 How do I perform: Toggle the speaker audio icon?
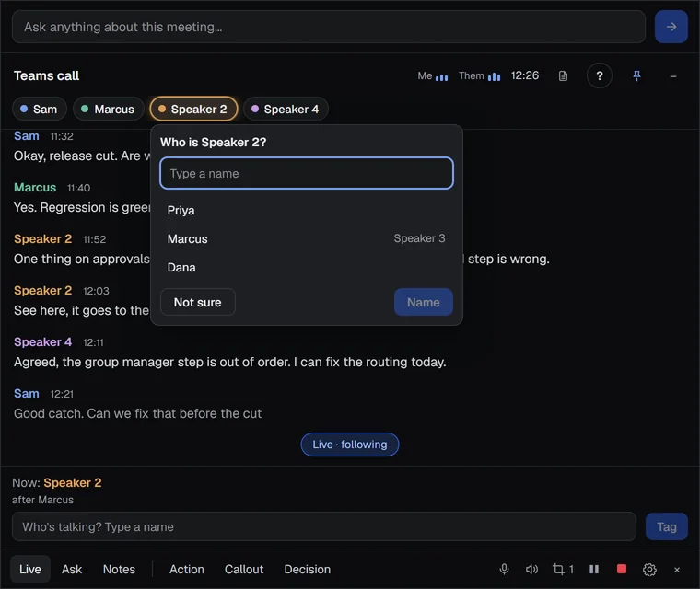click(531, 569)
